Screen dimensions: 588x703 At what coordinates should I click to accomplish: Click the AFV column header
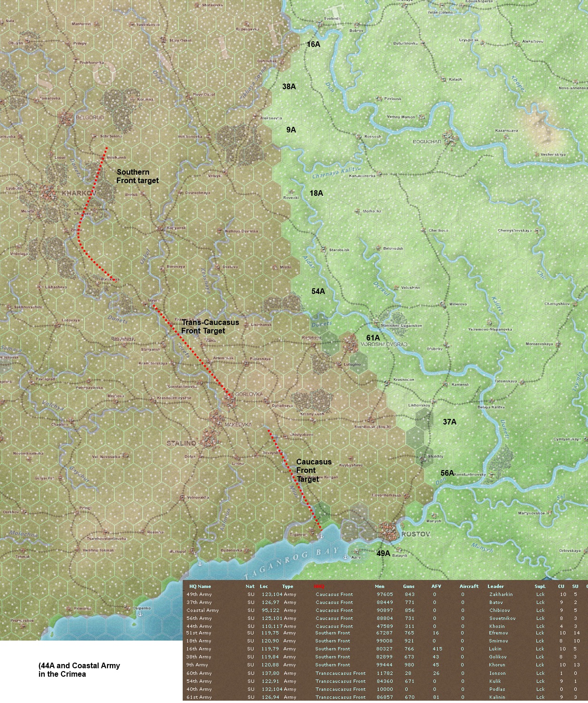[436, 586]
